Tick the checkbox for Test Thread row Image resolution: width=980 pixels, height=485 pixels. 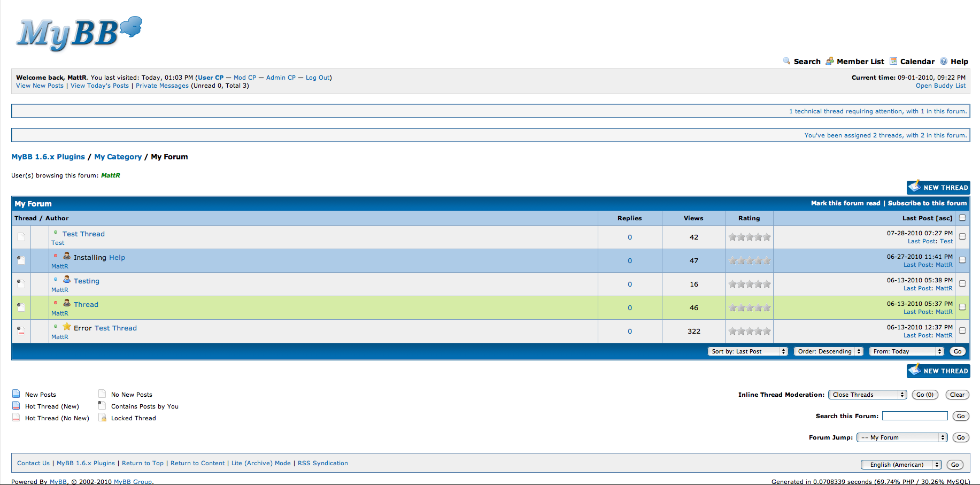[x=962, y=236]
